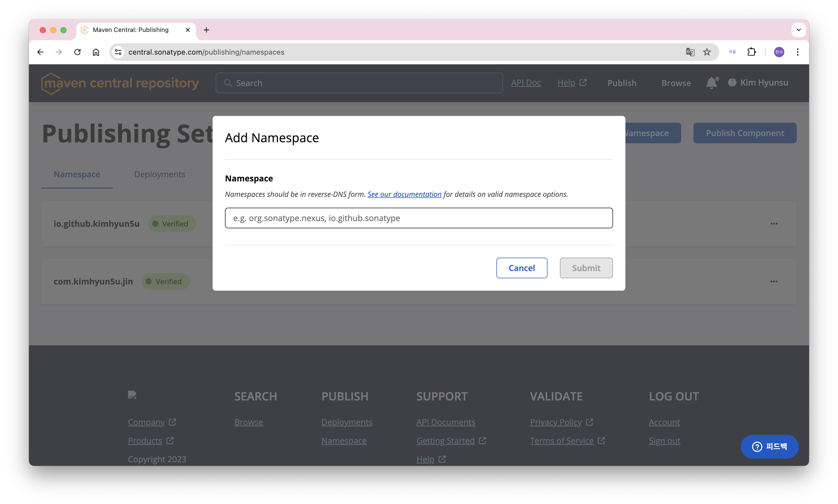
Task: Open the blue feedback help button
Action: pyautogui.click(x=769, y=447)
